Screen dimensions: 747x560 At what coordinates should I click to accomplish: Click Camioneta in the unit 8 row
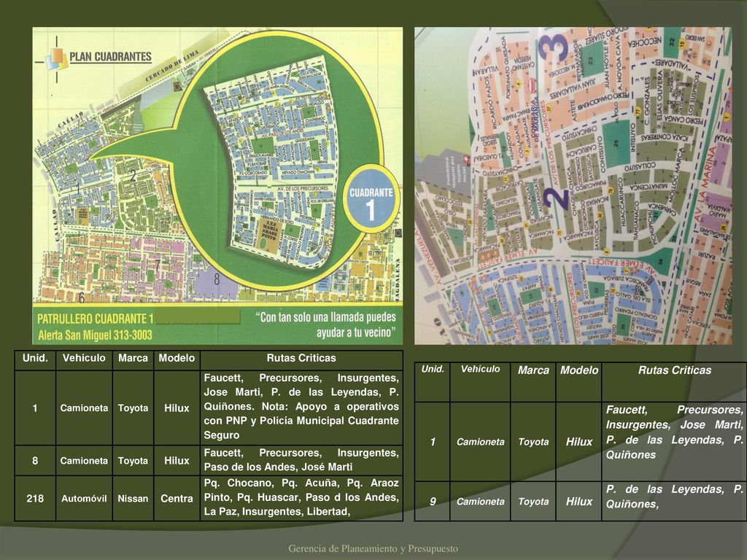click(84, 461)
